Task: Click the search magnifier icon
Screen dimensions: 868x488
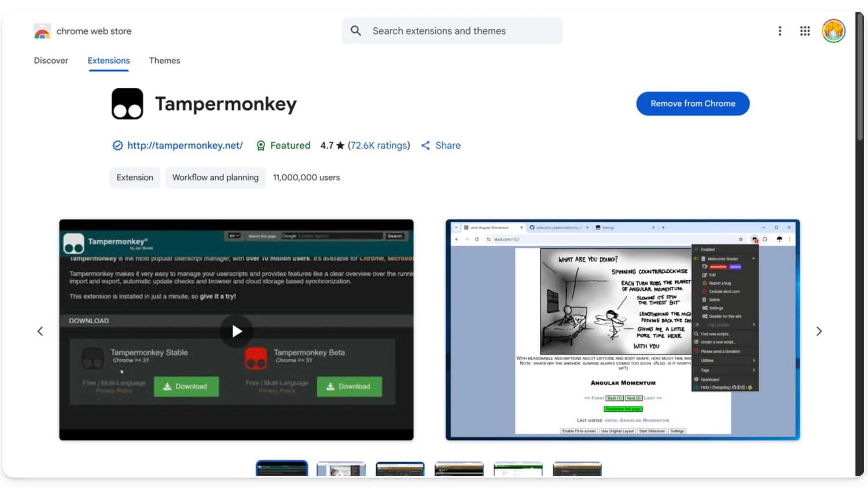Action: tap(355, 31)
